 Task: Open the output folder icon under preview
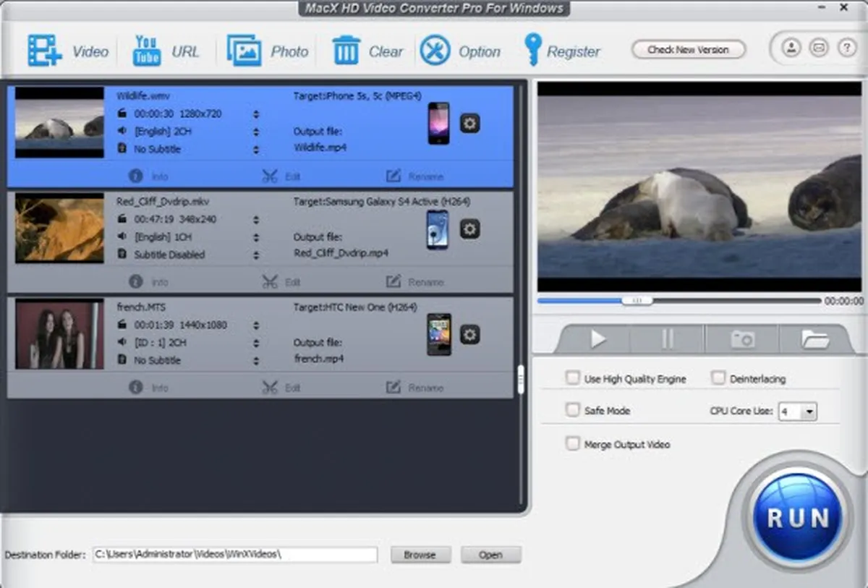814,338
